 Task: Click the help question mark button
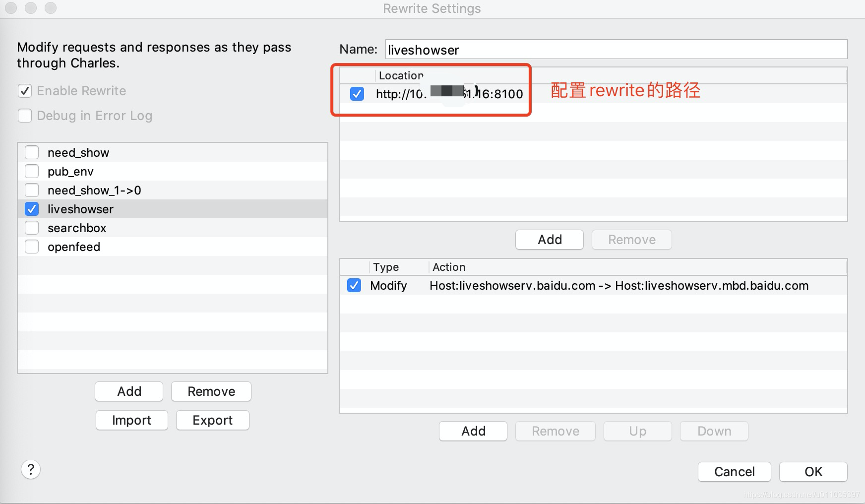pos(31,469)
